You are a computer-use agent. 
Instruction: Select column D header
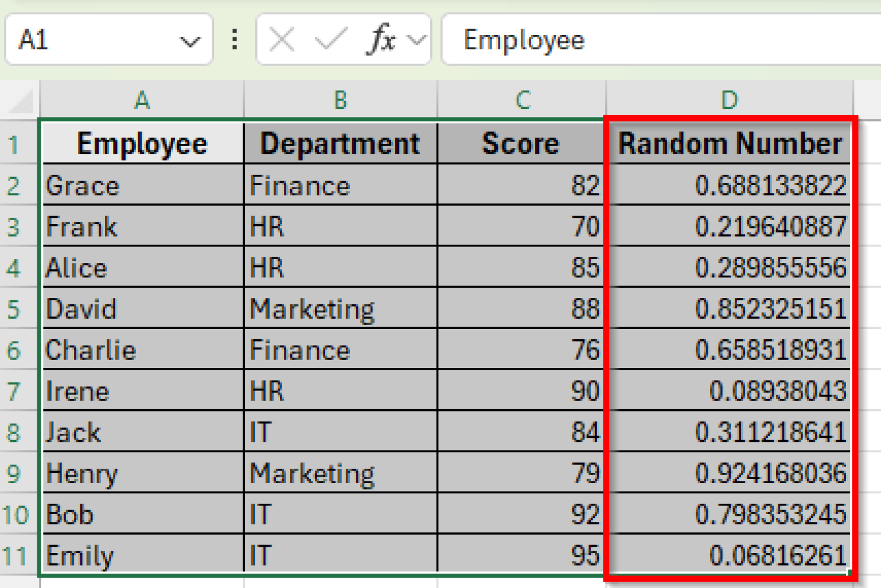729,100
